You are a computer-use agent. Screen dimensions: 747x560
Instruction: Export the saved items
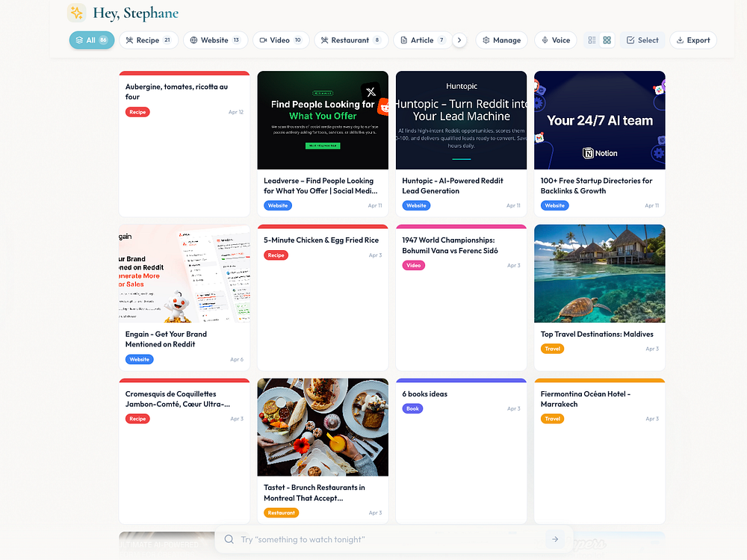(x=693, y=40)
